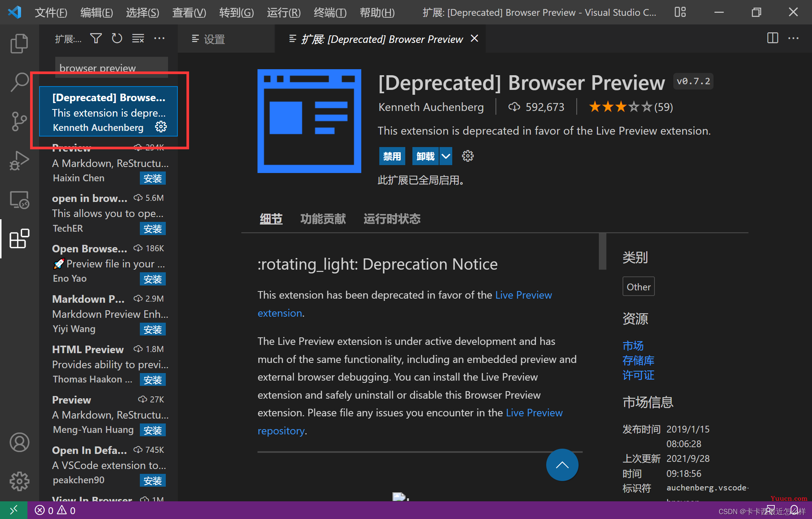The image size is (812, 519).
Task: Open the Extensions view icon
Action: [19, 238]
